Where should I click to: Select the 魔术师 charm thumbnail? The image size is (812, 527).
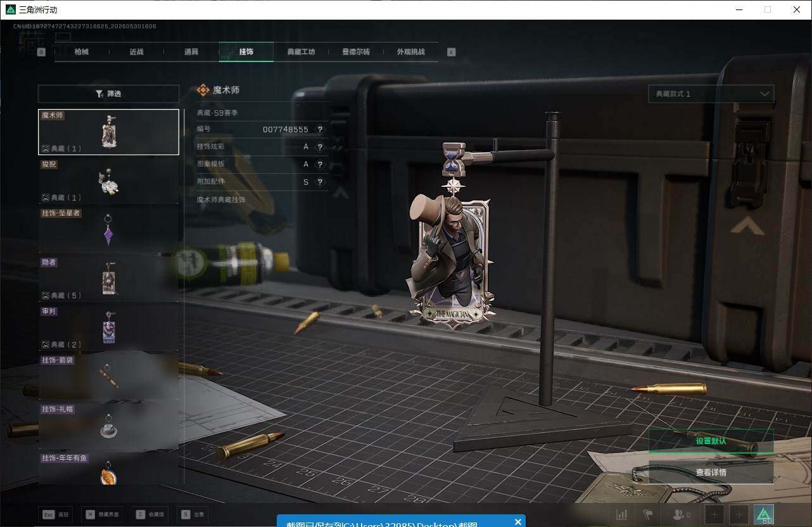pos(108,132)
